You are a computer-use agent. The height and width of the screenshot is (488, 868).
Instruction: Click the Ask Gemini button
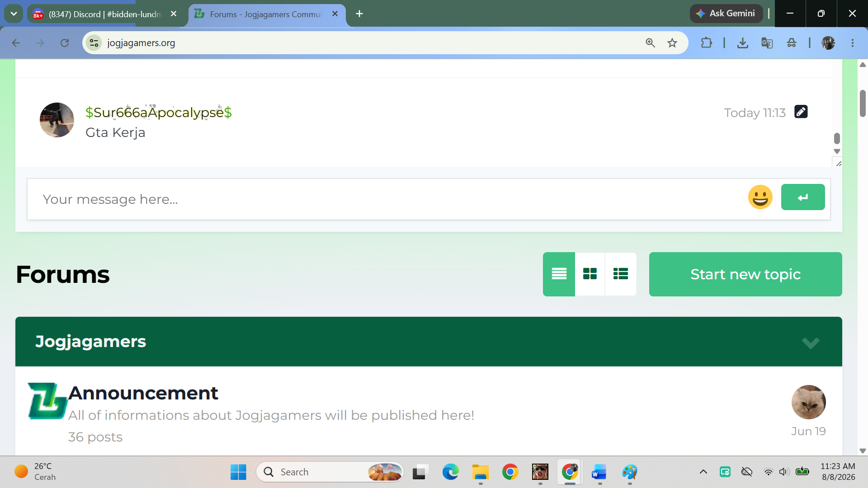(x=726, y=14)
